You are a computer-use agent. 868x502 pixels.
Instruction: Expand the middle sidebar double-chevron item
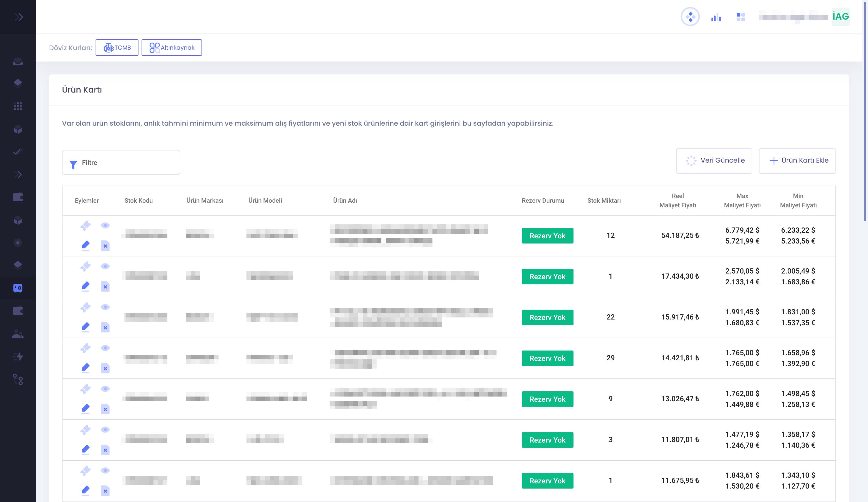tap(18, 174)
